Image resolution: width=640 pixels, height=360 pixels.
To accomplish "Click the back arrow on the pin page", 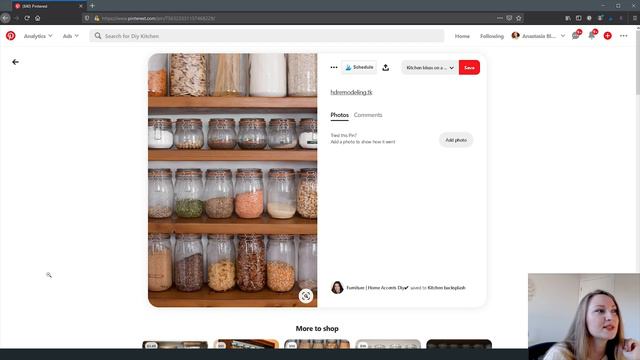I will 16,62.
